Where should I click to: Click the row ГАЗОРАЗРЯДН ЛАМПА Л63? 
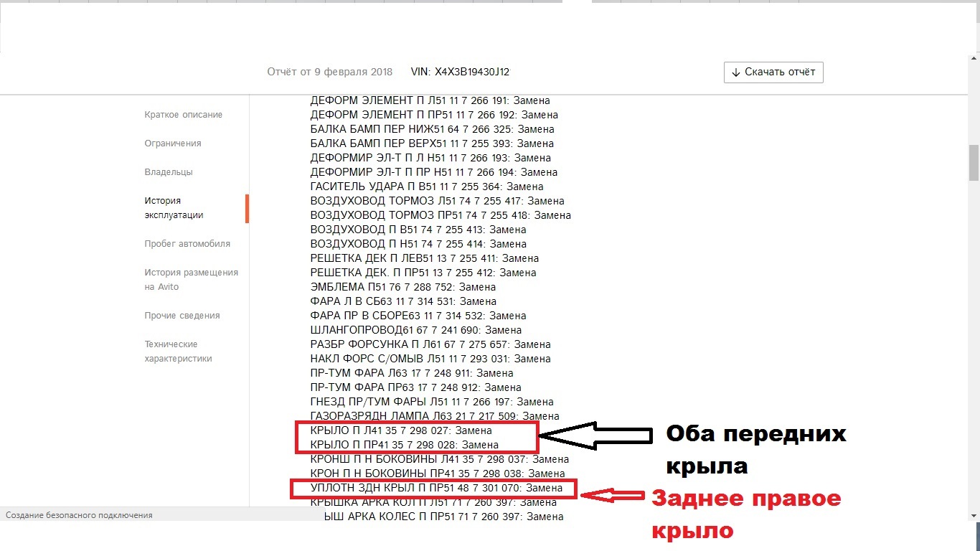pos(435,416)
